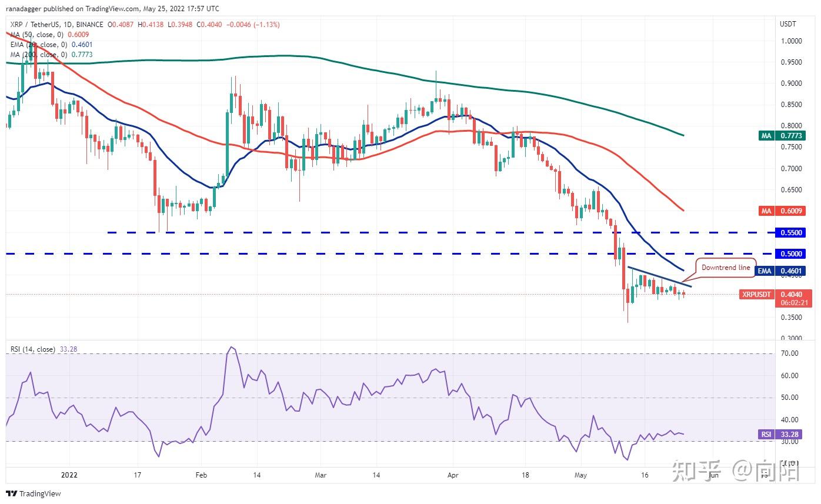Click the TradingView logo icon
This screenshot has height=504, width=821.
[x=12, y=493]
